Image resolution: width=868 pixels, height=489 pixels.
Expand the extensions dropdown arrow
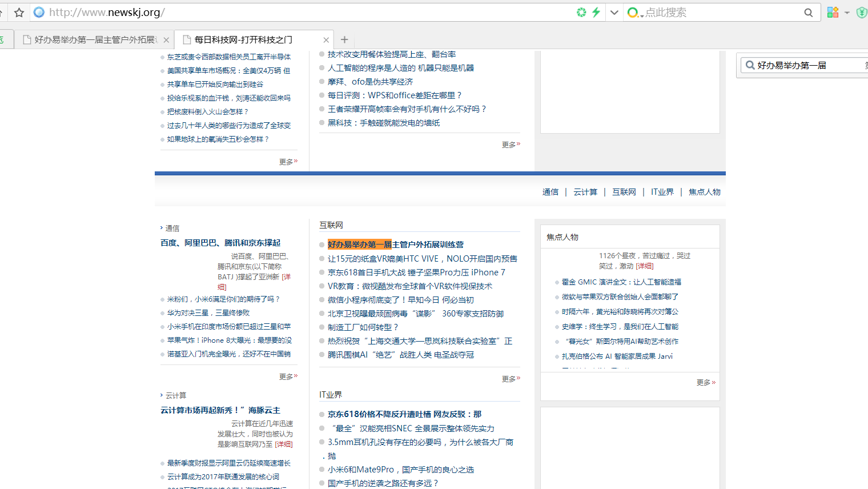pyautogui.click(x=847, y=13)
